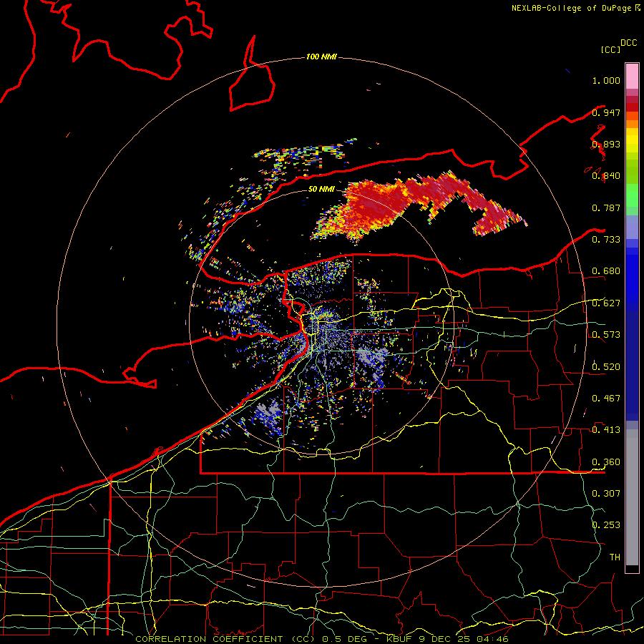Click the 0.467 legend value
The image size is (644, 644).
(x=606, y=398)
